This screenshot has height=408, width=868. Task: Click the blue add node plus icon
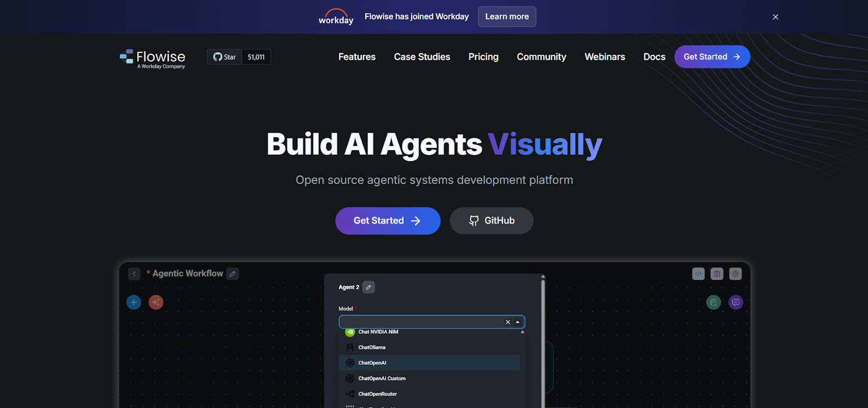click(133, 302)
